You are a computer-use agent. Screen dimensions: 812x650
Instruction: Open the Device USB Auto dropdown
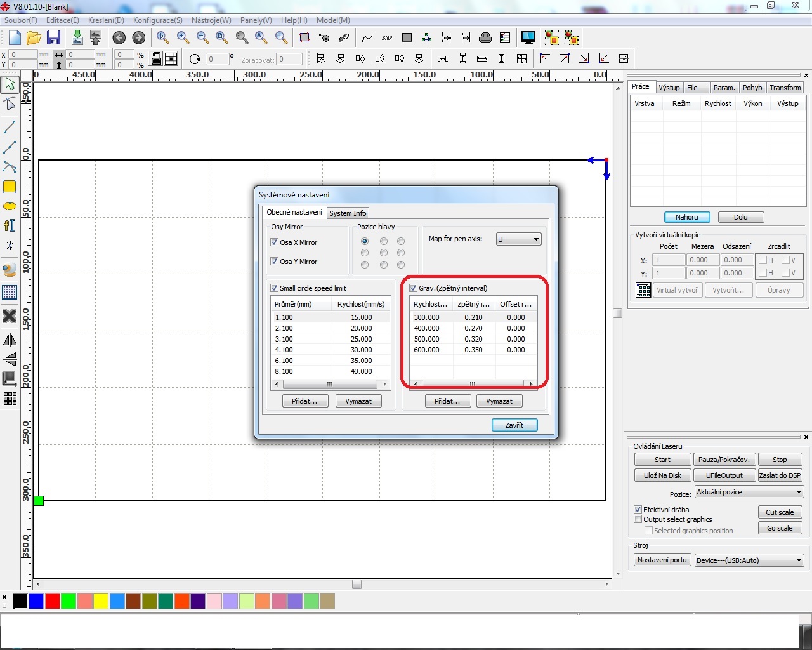point(749,560)
